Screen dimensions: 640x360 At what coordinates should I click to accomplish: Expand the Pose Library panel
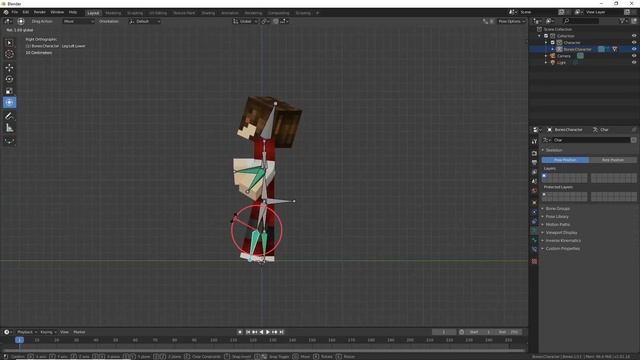click(557, 217)
